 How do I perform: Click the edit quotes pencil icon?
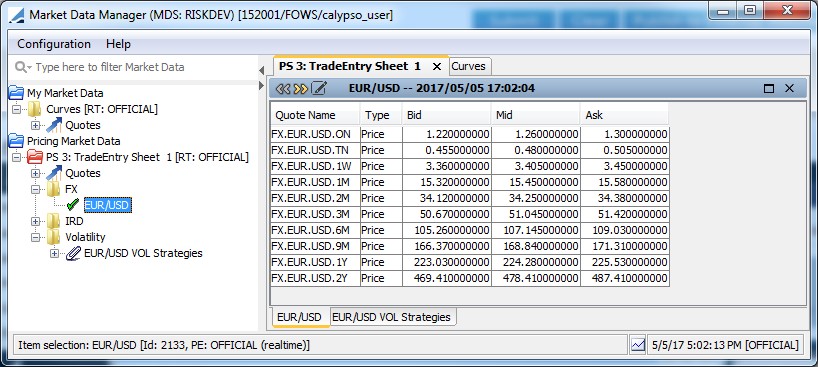(x=319, y=88)
